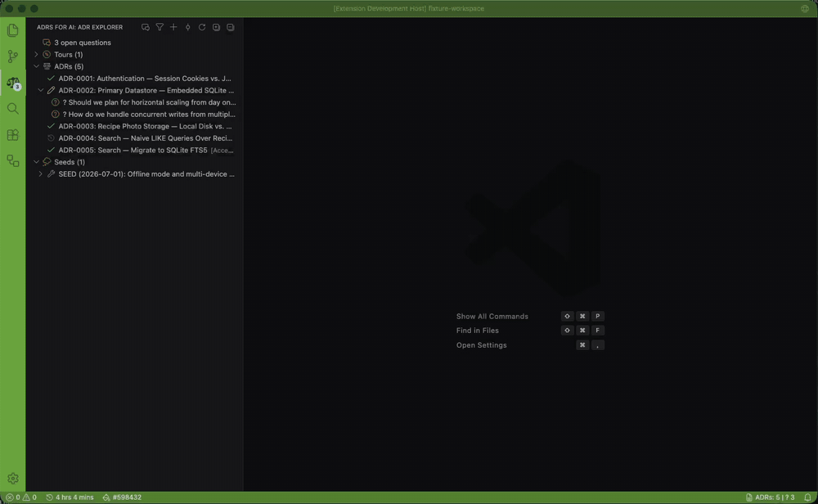Open ADR-0005: Search — Migrate to SQLite FTS5
The image size is (818, 504).
pos(135,151)
